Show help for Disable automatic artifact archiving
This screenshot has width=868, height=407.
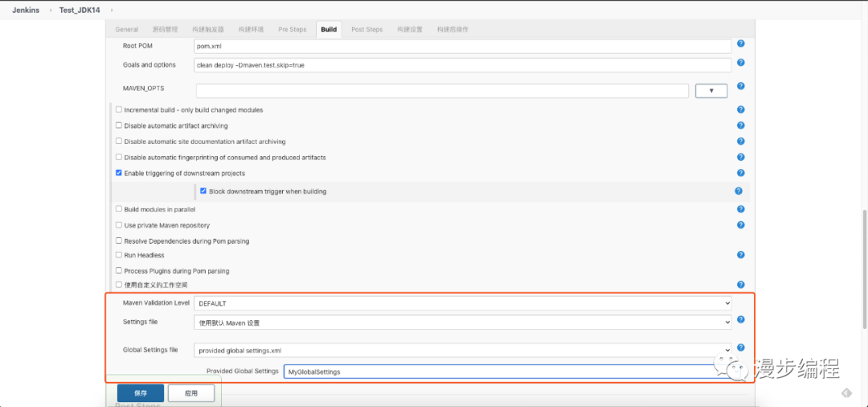pyautogui.click(x=741, y=125)
